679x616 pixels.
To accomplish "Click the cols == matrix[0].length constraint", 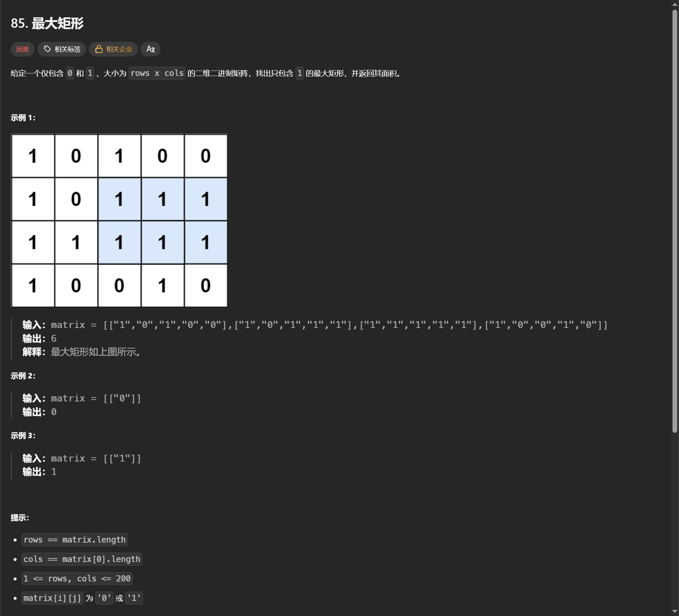I will click(82, 559).
